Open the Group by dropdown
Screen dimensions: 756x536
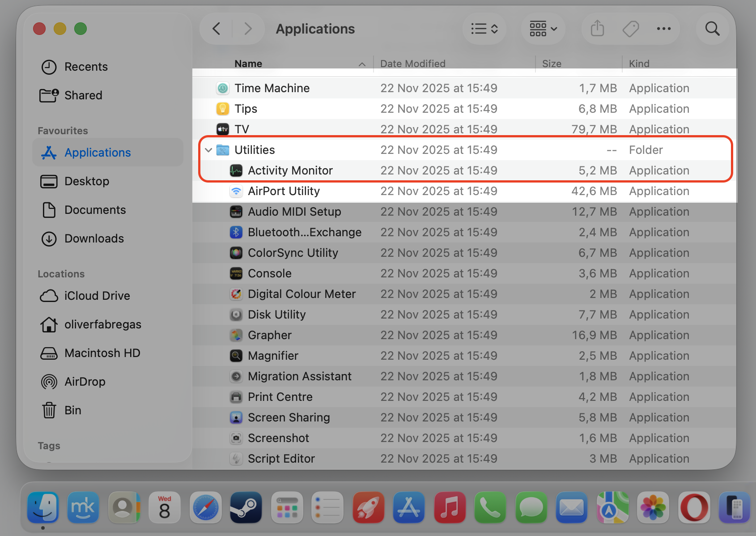tap(543, 29)
